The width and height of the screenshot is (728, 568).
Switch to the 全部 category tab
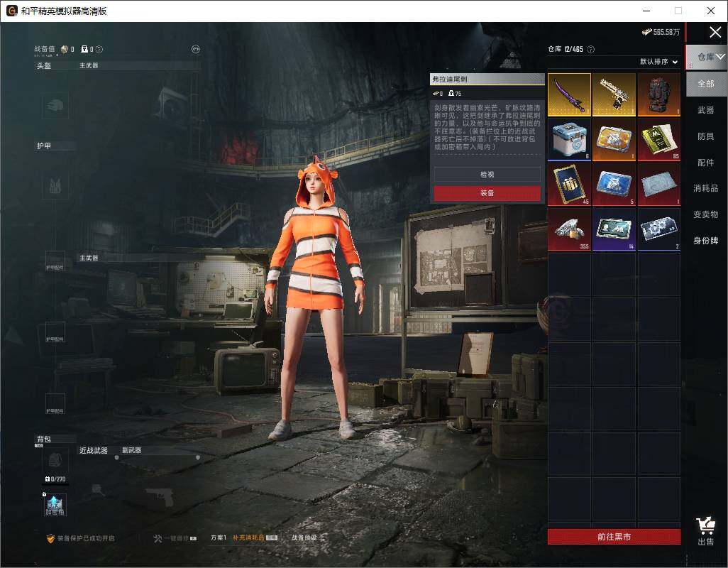(x=706, y=84)
